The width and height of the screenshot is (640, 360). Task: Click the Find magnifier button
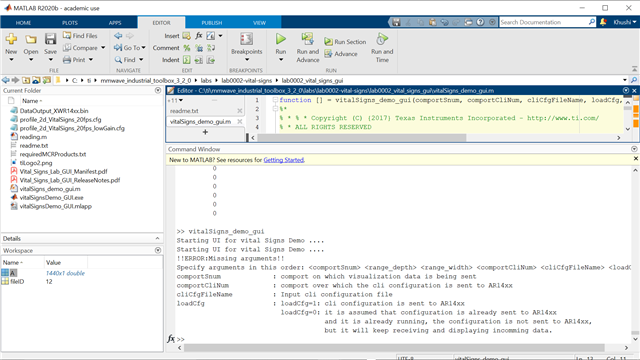(125, 60)
